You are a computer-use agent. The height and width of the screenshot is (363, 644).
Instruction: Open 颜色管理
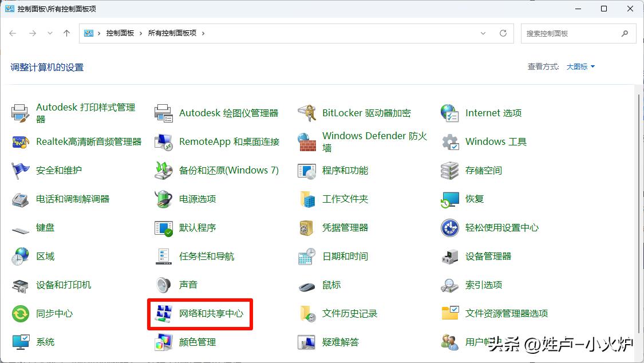tap(196, 342)
